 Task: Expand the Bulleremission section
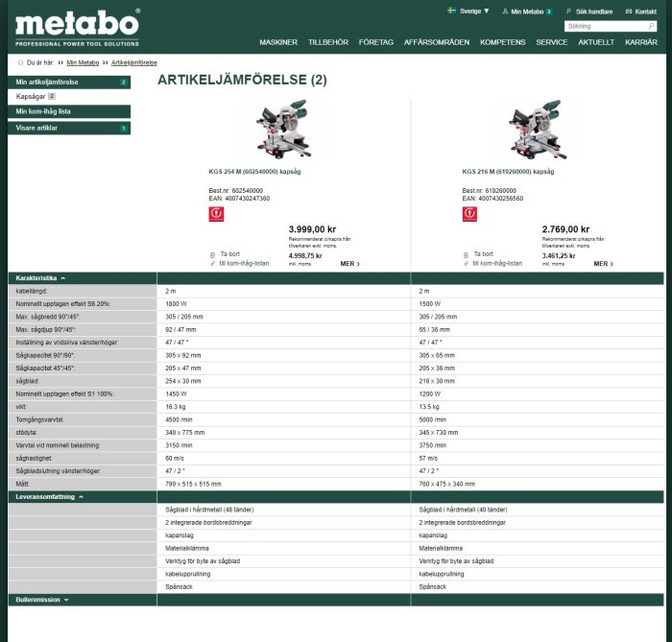(42, 600)
